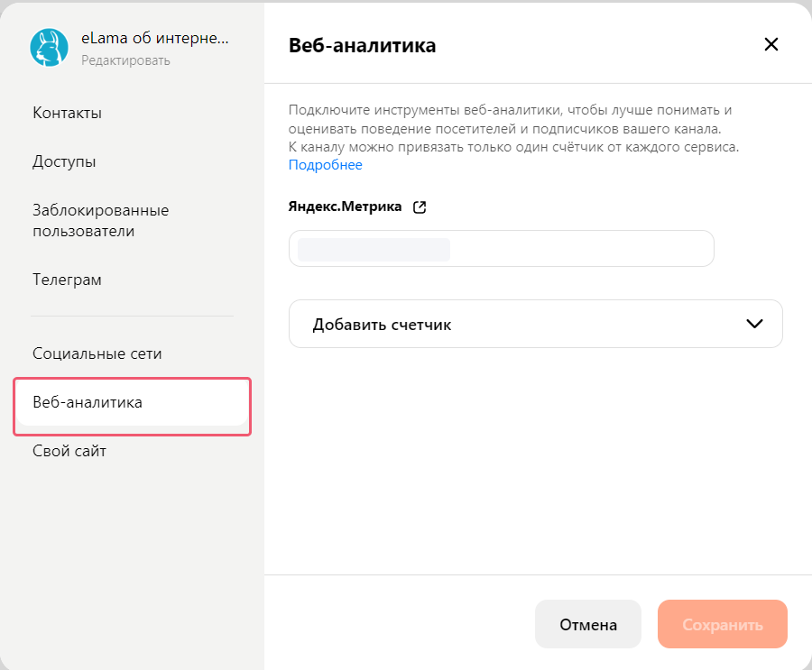This screenshot has height=670, width=812.
Task: Open the Свой сайт section
Action: (69, 451)
